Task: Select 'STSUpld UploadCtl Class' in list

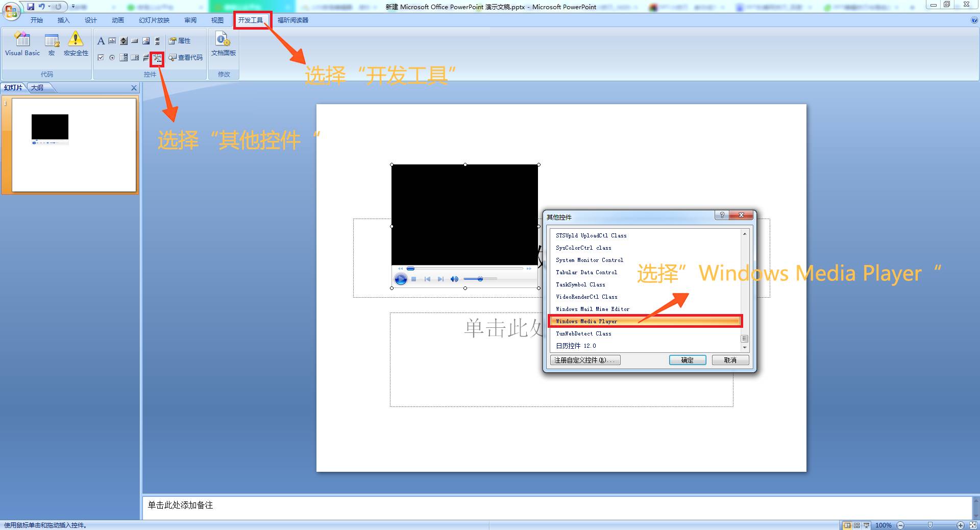Action: tap(645, 235)
